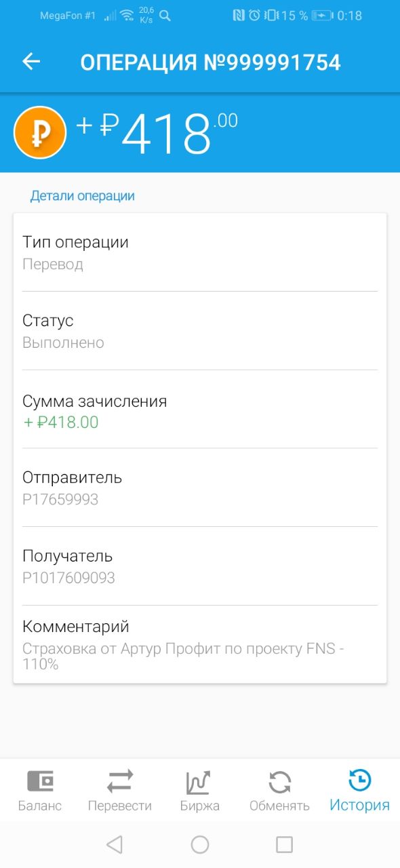The height and width of the screenshot is (868, 400).
Task: Tap the search magnifier in status bar
Action: [165, 16]
